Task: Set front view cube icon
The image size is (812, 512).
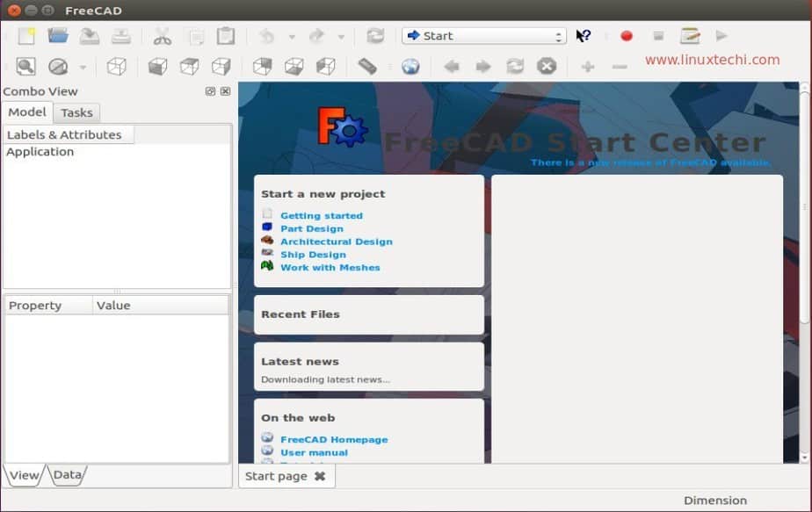Action: click(x=157, y=67)
